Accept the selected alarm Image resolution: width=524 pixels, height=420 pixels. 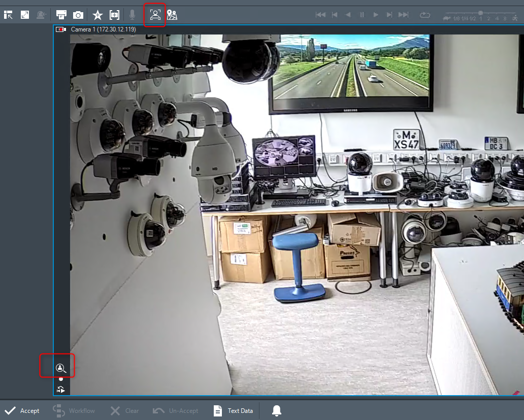(x=22, y=411)
